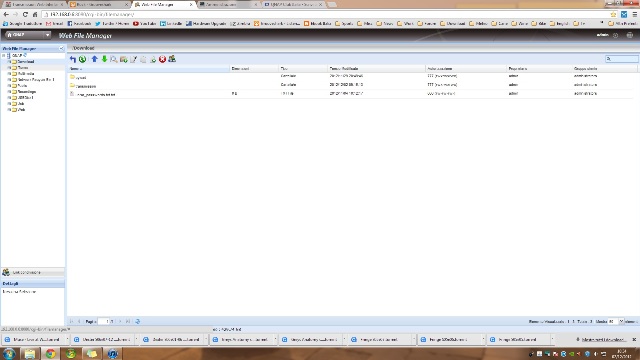
Task: Open the QNAP dropdown in header
Action: [x=47, y=36]
